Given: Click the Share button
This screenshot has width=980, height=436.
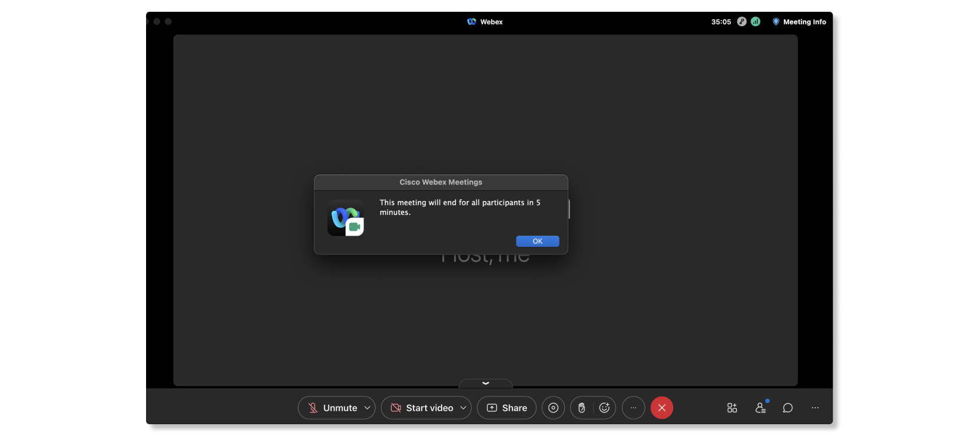Looking at the screenshot, I should [x=506, y=408].
